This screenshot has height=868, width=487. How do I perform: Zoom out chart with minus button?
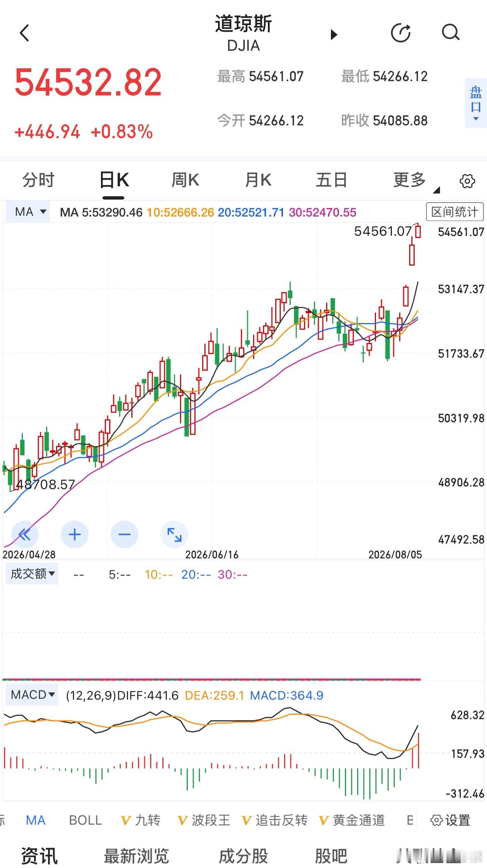(x=124, y=534)
